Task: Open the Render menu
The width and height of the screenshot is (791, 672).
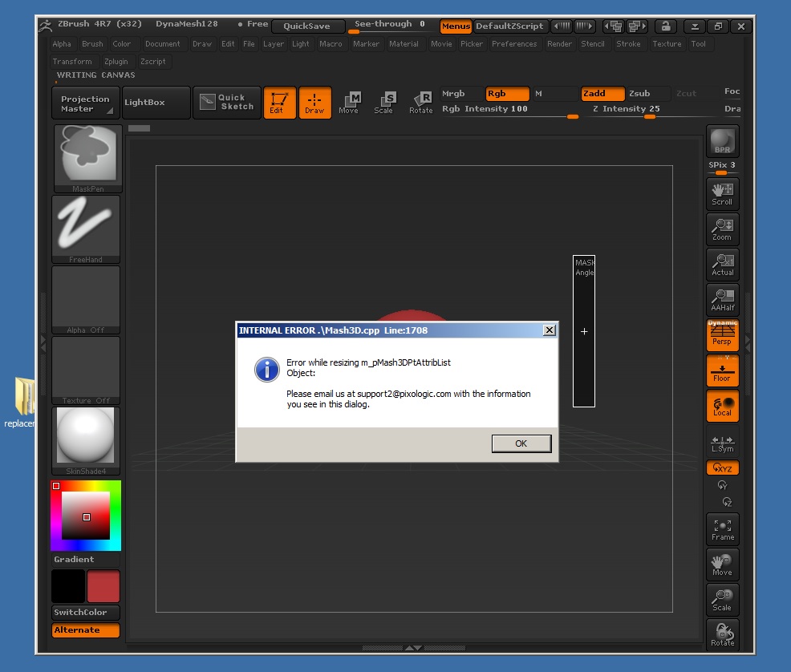Action: pyautogui.click(x=560, y=44)
